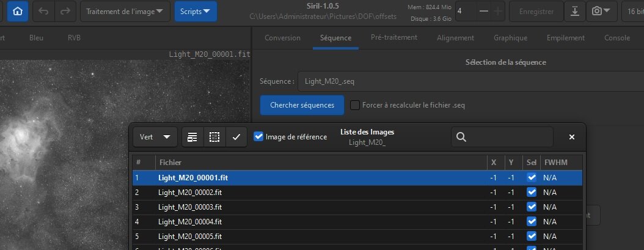
Task: Sort by the Fichier column header
Action: (321, 163)
